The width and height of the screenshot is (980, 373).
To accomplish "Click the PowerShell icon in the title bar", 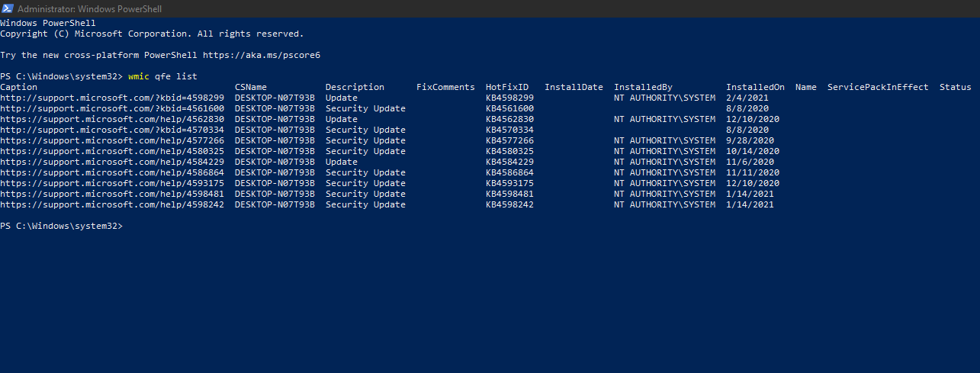I will click(8, 8).
